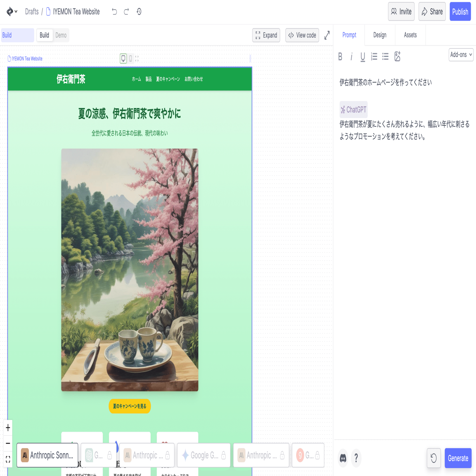476x476 pixels.
Task: Open the Prompt tab
Action: click(x=349, y=35)
